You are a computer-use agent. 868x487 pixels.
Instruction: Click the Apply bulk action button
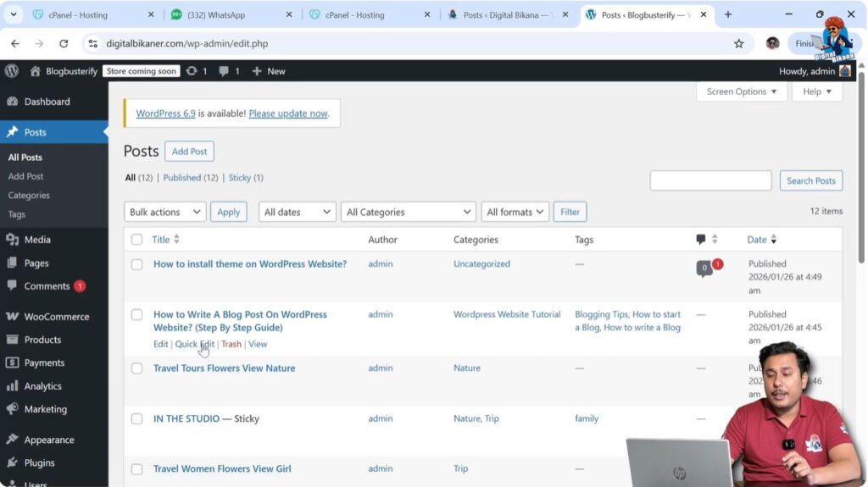pyautogui.click(x=229, y=212)
